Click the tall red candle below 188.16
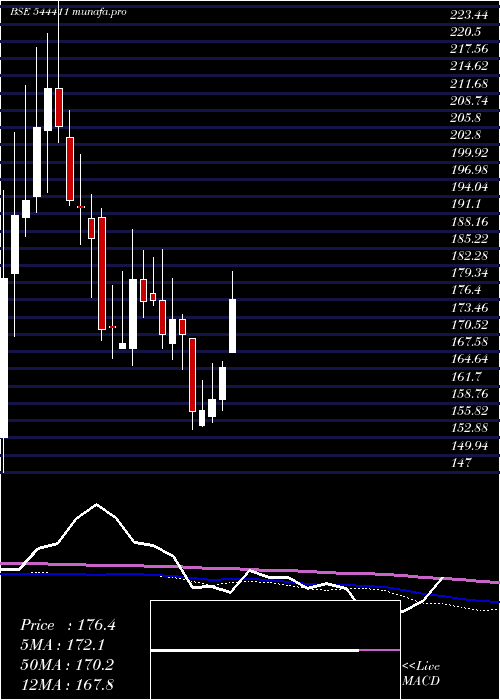Image resolution: width=500 pixels, height=700 pixels. [x=102, y=274]
